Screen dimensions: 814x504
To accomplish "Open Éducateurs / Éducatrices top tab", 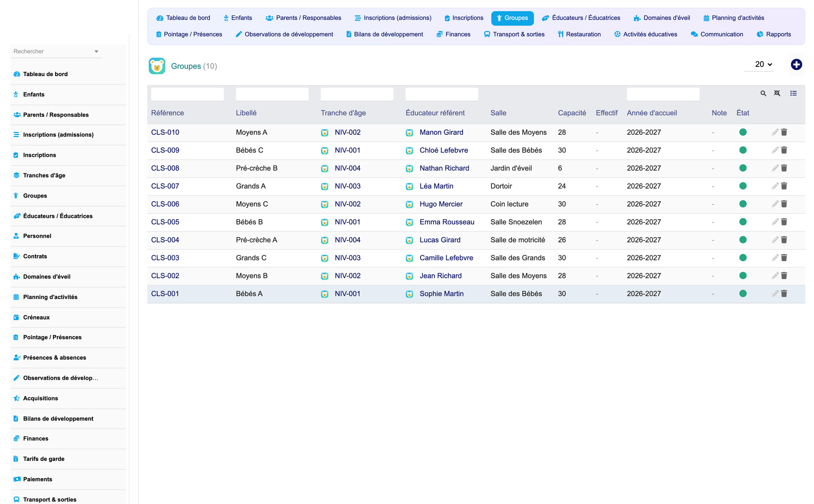I will click(x=581, y=18).
